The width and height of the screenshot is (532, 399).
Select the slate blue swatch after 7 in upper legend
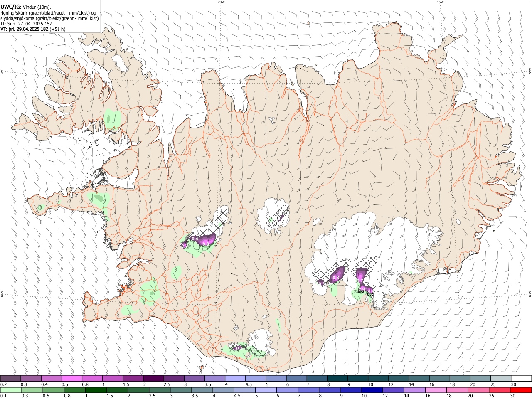317,378
